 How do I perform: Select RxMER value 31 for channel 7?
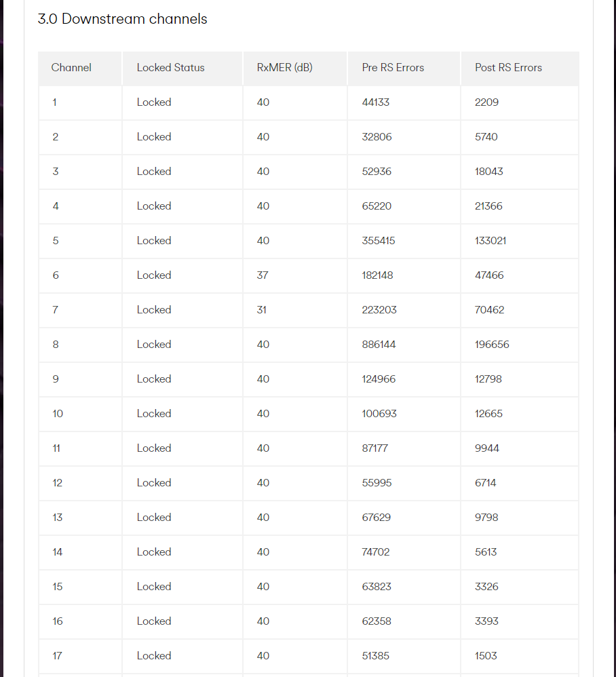(262, 310)
